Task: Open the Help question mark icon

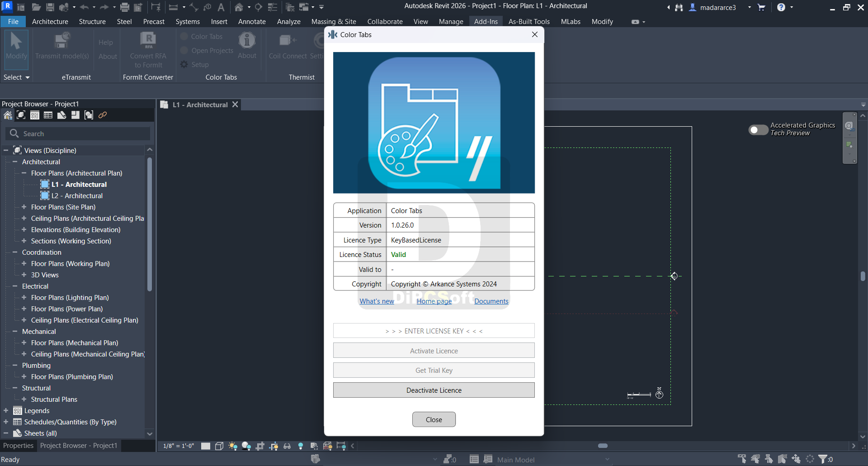Action: pyautogui.click(x=781, y=7)
